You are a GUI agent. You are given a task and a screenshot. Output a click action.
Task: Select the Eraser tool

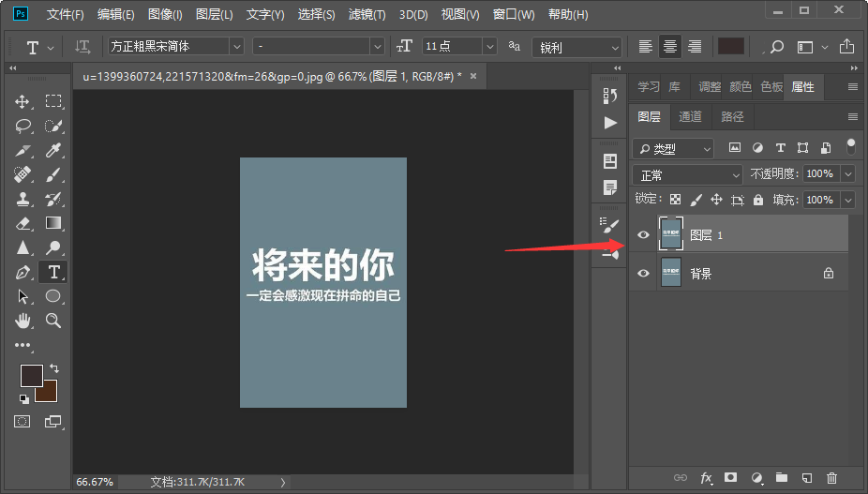coord(22,223)
